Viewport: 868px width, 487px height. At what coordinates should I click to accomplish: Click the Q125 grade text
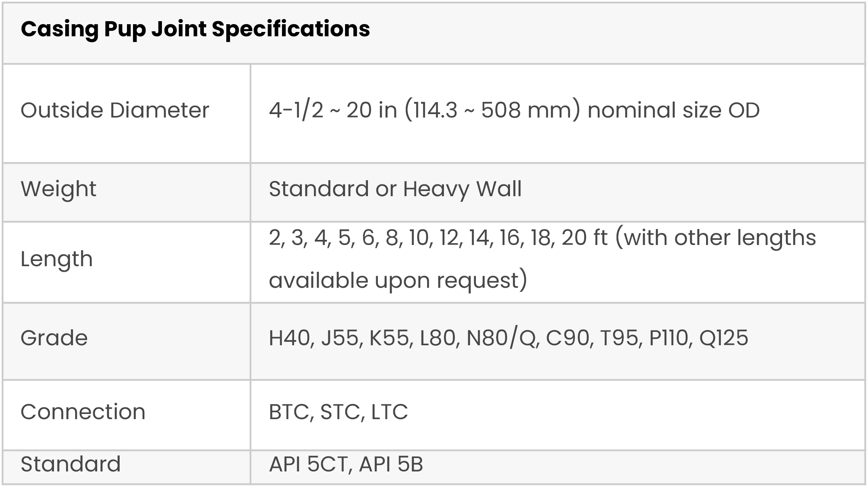tap(723, 338)
